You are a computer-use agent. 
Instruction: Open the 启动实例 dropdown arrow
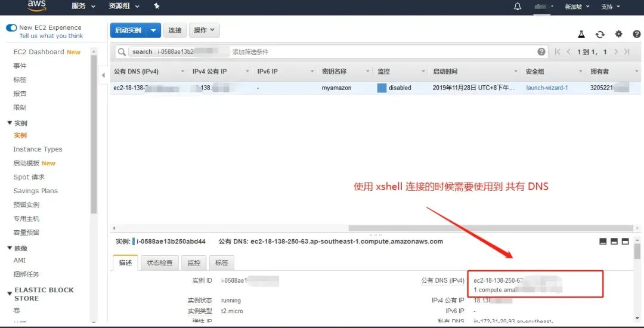[x=153, y=30]
